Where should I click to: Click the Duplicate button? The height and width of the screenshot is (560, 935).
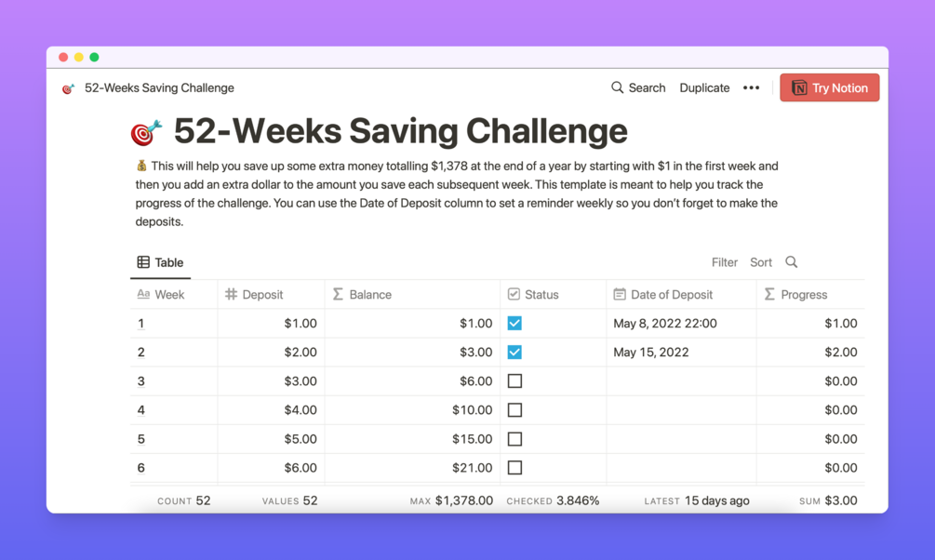pos(704,88)
